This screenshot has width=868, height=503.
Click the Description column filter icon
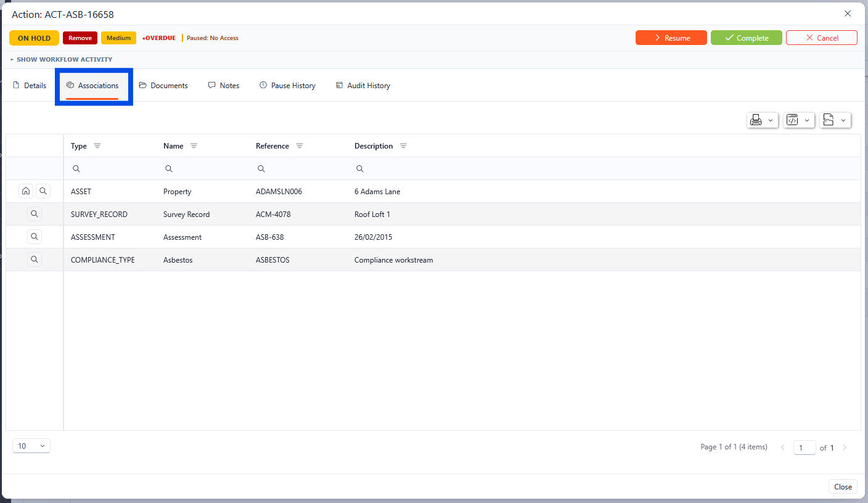click(403, 146)
